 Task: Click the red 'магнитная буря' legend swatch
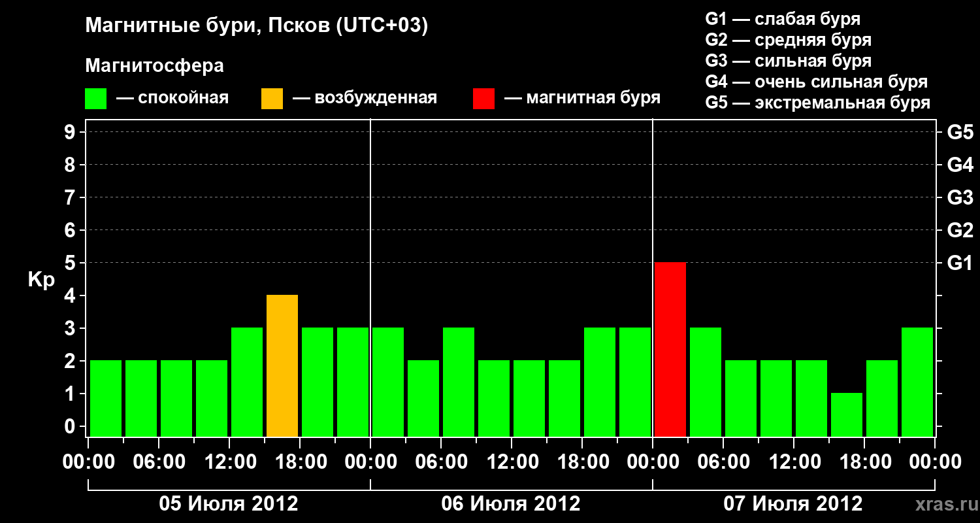(x=483, y=99)
